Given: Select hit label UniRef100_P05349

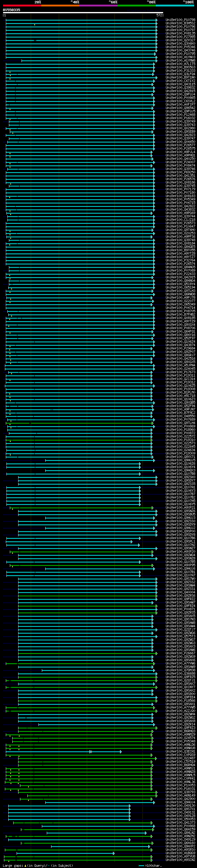Looking at the screenshot, I should (180, 200).
